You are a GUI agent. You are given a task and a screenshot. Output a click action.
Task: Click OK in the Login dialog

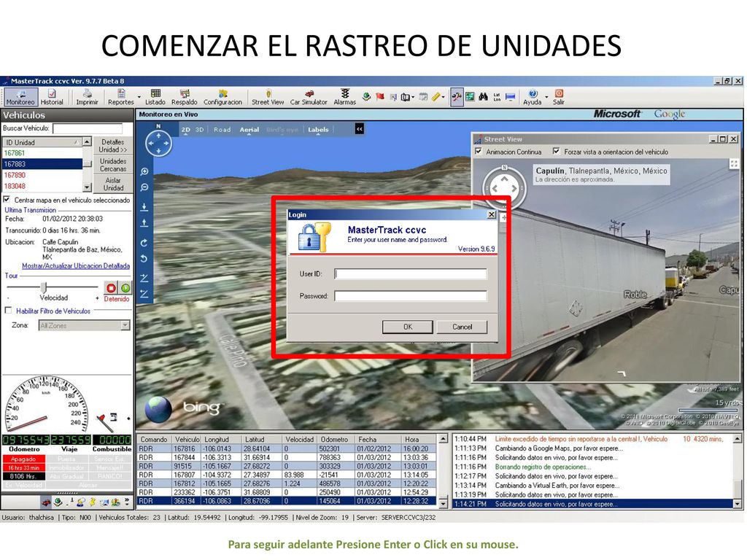[x=408, y=327]
